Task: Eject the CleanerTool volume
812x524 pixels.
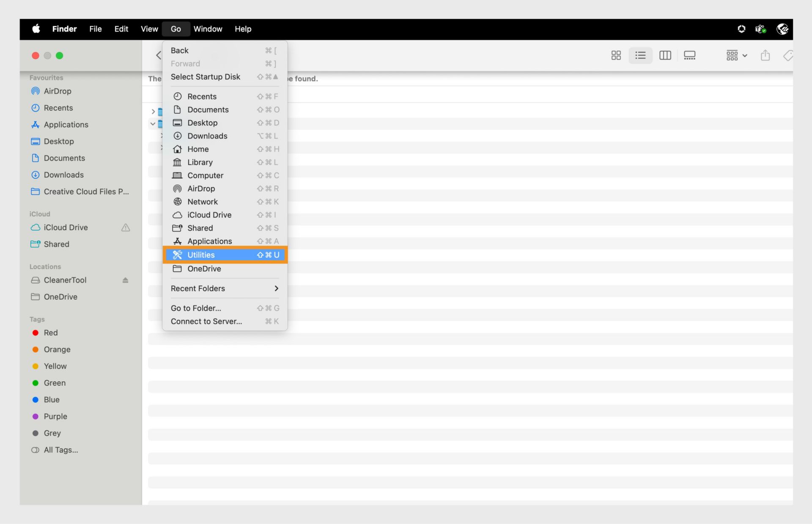Action: (125, 280)
